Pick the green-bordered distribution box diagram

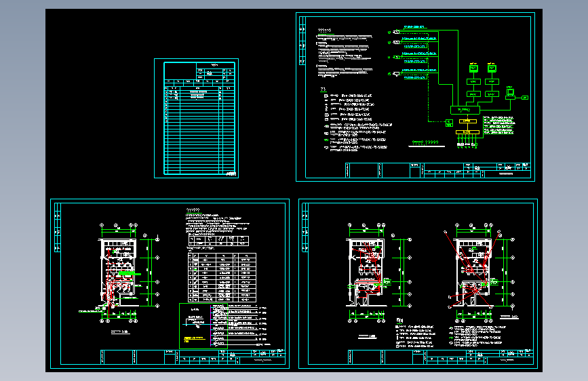(x=203, y=326)
